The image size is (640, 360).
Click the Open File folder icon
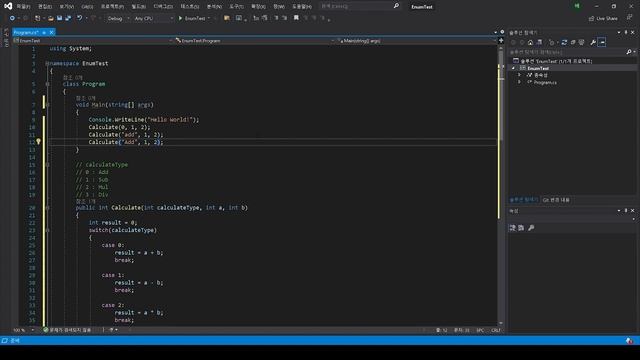point(51,18)
